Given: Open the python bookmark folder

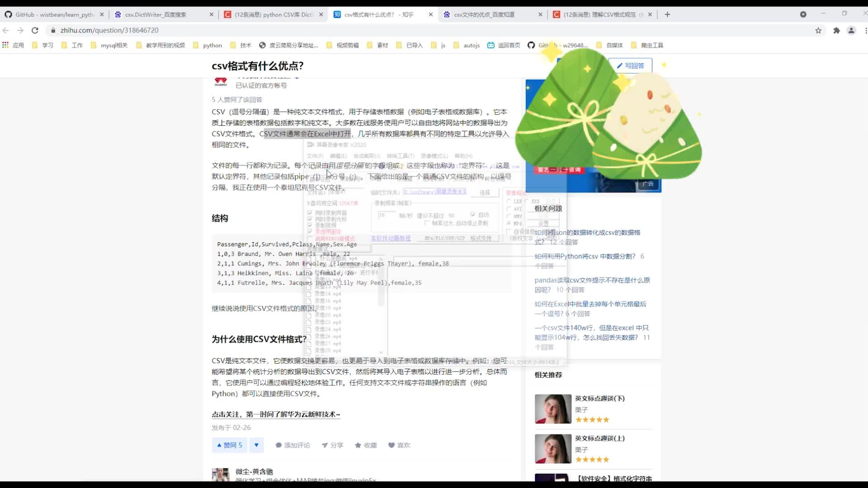Looking at the screenshot, I should 208,45.
